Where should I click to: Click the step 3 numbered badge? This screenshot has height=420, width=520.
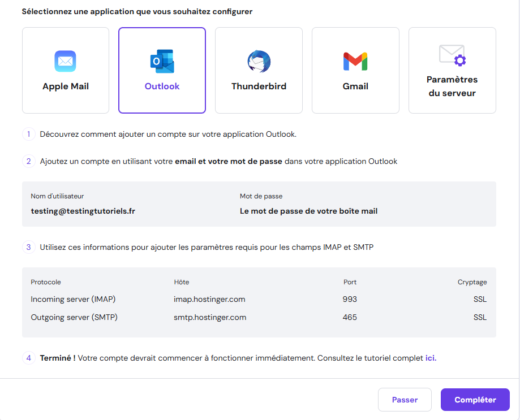click(28, 247)
